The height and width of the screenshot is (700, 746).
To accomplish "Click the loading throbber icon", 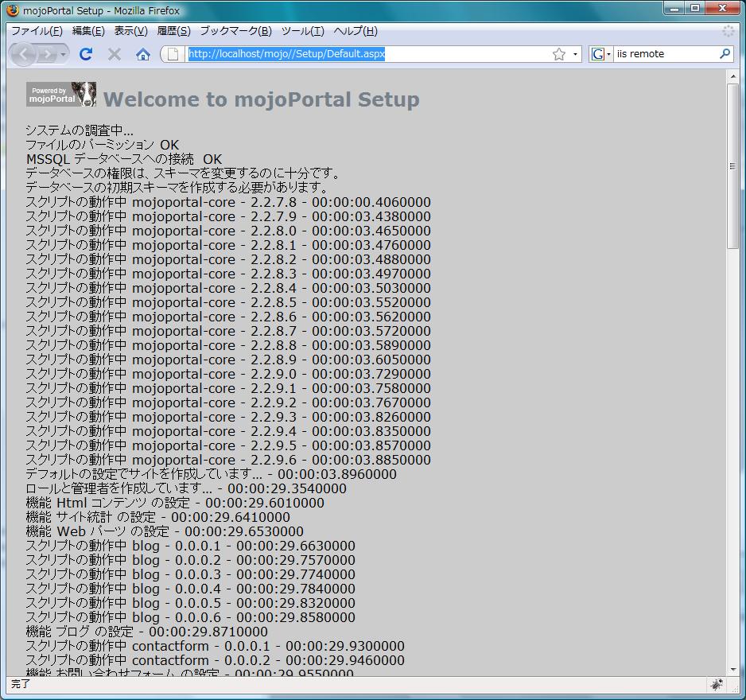I will pyautogui.click(x=728, y=31).
